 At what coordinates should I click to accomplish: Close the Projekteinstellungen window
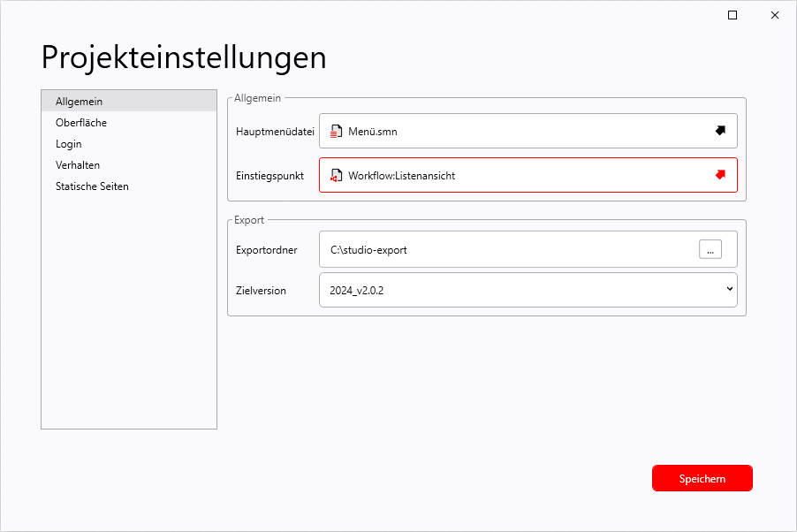point(775,15)
